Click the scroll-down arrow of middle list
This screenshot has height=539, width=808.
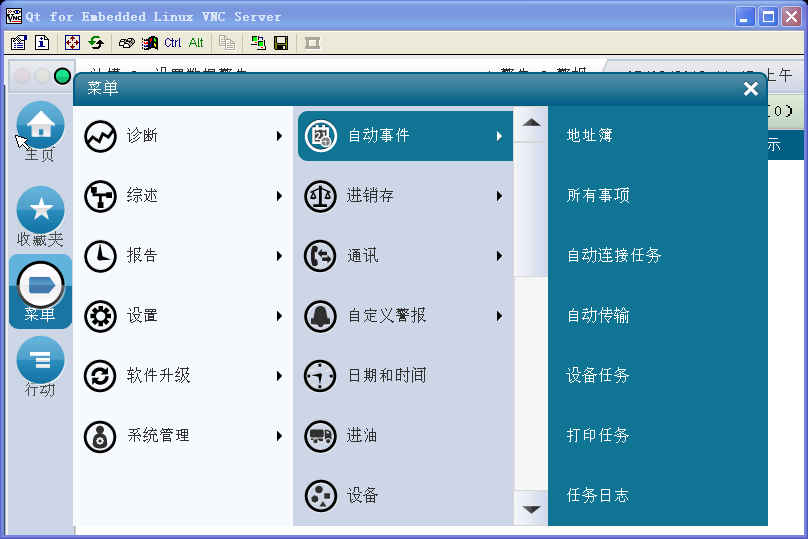point(532,509)
